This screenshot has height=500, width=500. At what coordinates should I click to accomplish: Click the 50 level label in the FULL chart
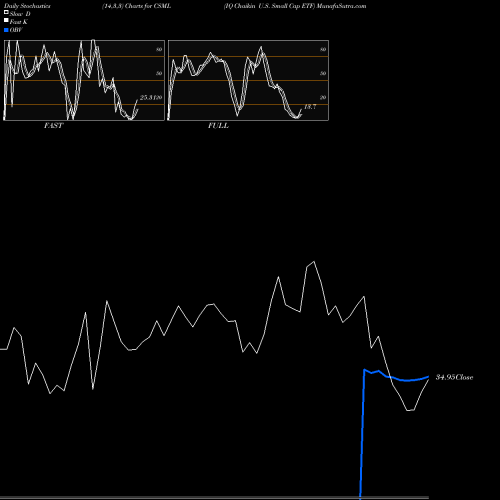(323, 73)
